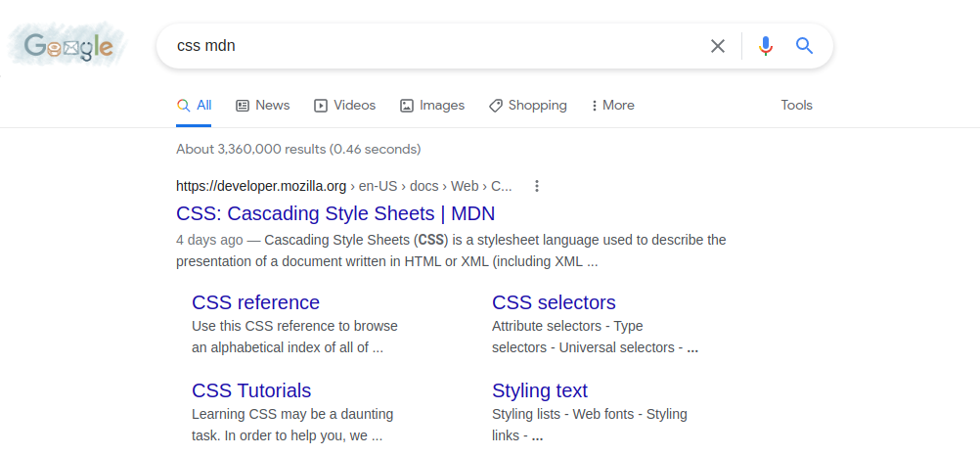Open the CSS reference sitelink

(x=255, y=302)
